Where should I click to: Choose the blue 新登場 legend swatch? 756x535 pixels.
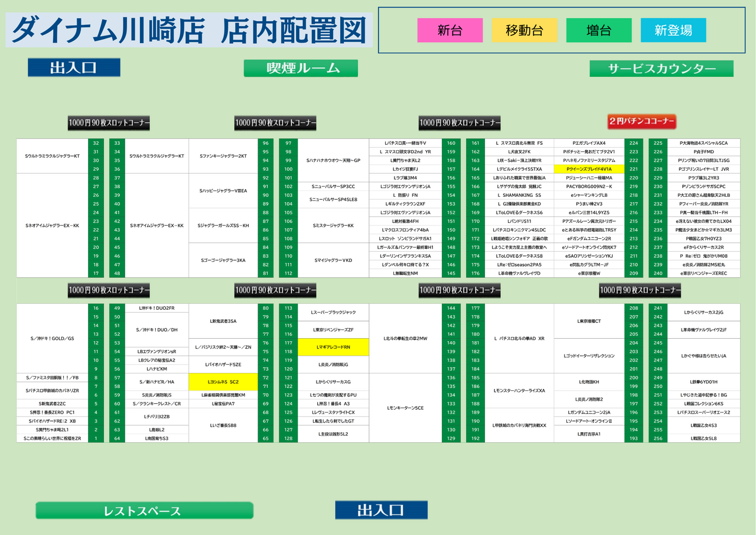(673, 30)
